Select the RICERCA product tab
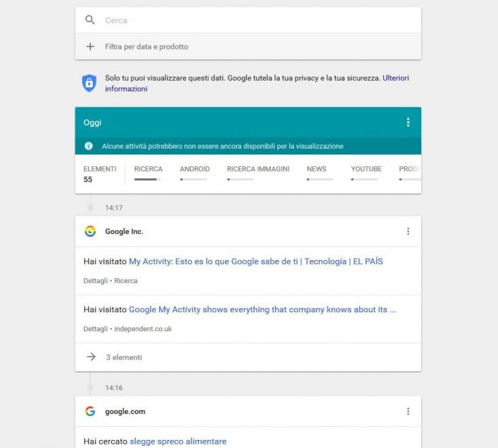498x448 pixels. 148,169
